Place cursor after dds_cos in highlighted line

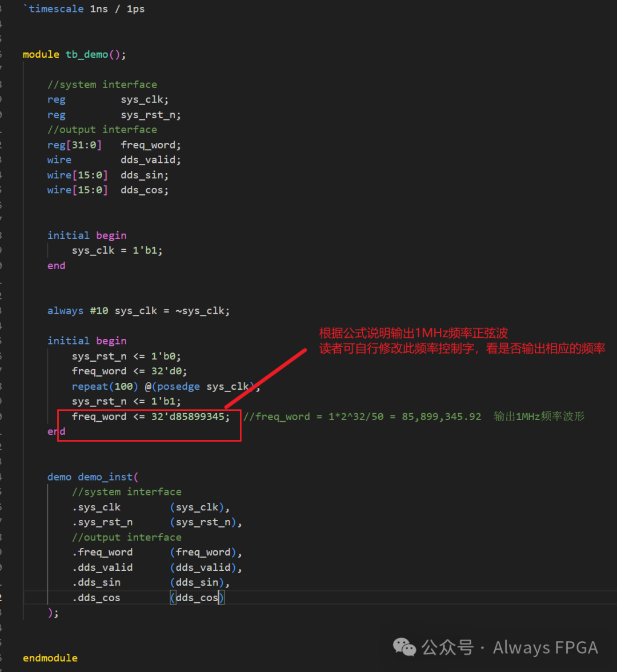218,598
